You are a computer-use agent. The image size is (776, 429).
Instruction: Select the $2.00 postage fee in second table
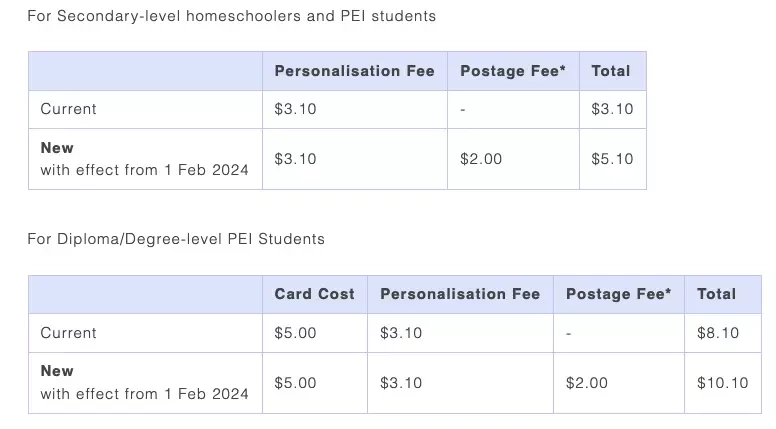click(x=586, y=383)
